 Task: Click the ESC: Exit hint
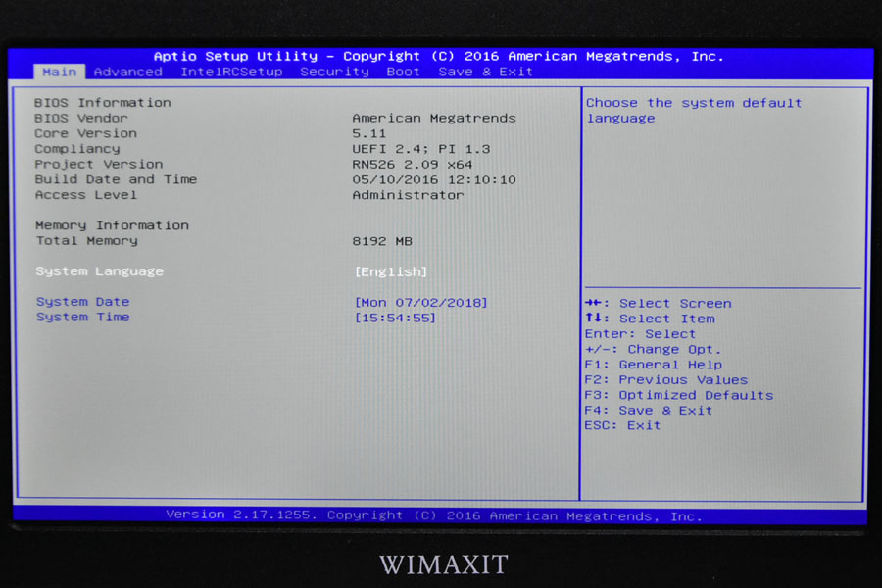pyautogui.click(x=622, y=425)
